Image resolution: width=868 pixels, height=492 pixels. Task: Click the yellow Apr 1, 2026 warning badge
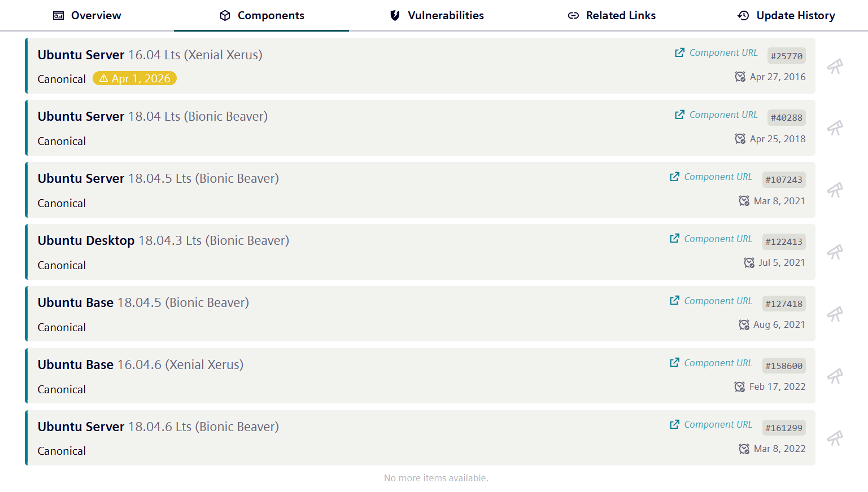point(134,78)
